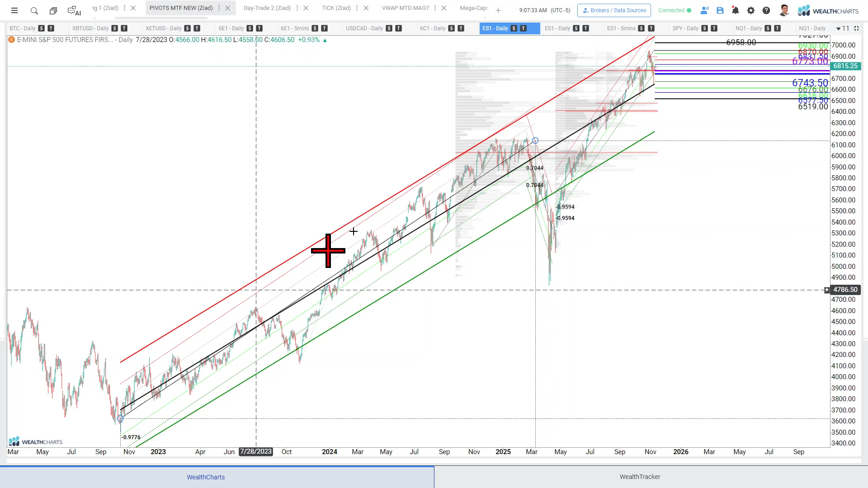This screenshot has width=868, height=488.
Task: Add a new workspace tab with plus
Action: click(498, 10)
